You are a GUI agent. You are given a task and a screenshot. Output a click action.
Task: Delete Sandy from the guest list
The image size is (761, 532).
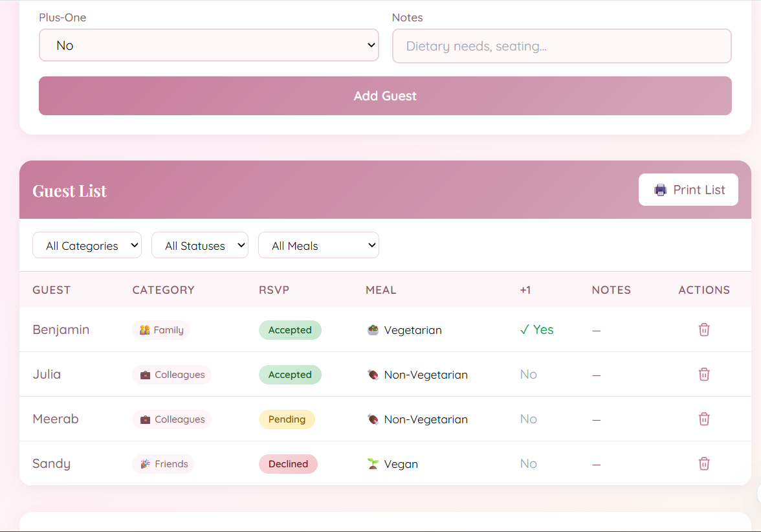tap(704, 463)
